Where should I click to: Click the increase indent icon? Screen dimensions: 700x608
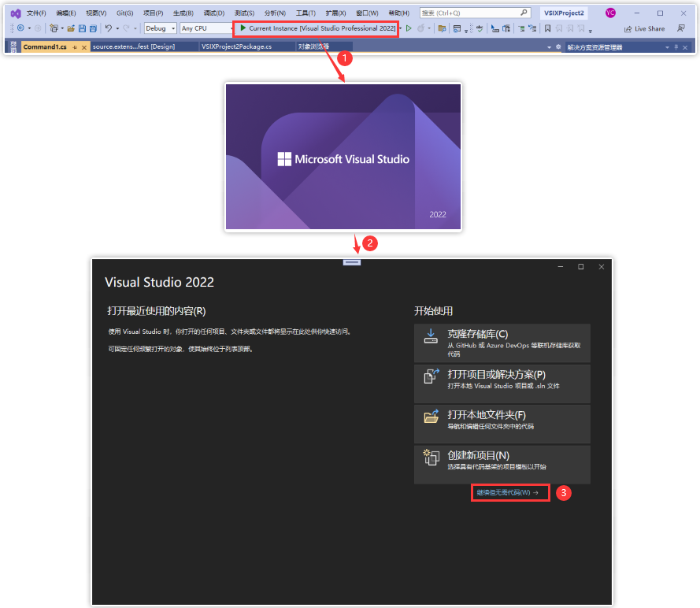click(532, 28)
